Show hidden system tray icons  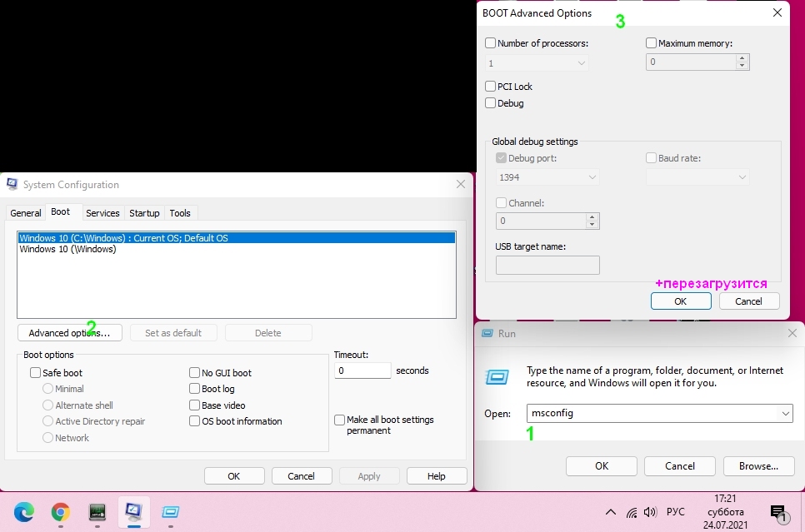(611, 512)
